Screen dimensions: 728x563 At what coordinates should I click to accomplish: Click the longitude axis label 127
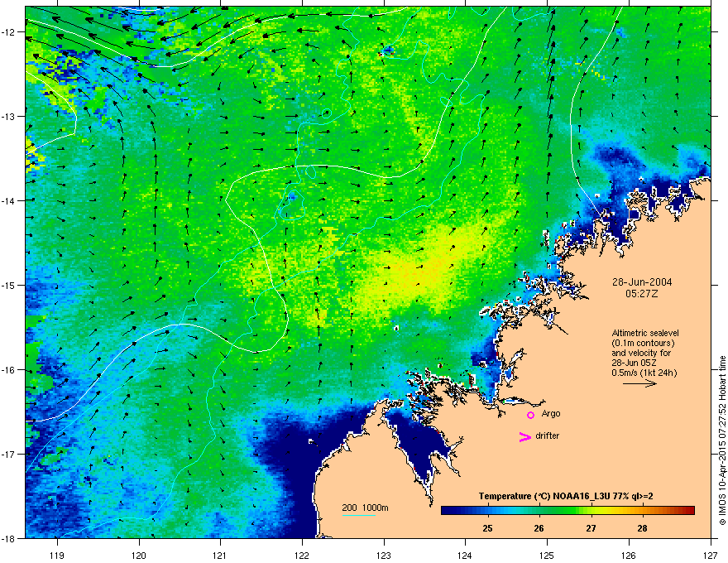pos(711,555)
